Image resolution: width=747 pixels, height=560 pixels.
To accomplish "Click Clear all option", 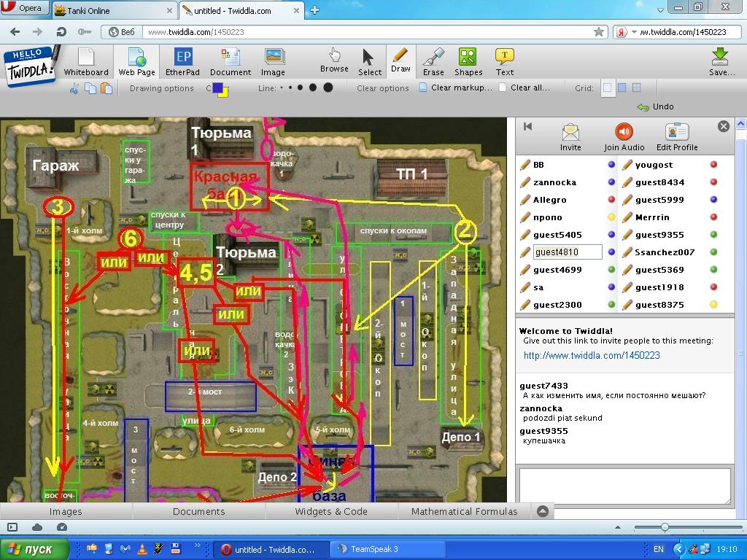I will (525, 87).
